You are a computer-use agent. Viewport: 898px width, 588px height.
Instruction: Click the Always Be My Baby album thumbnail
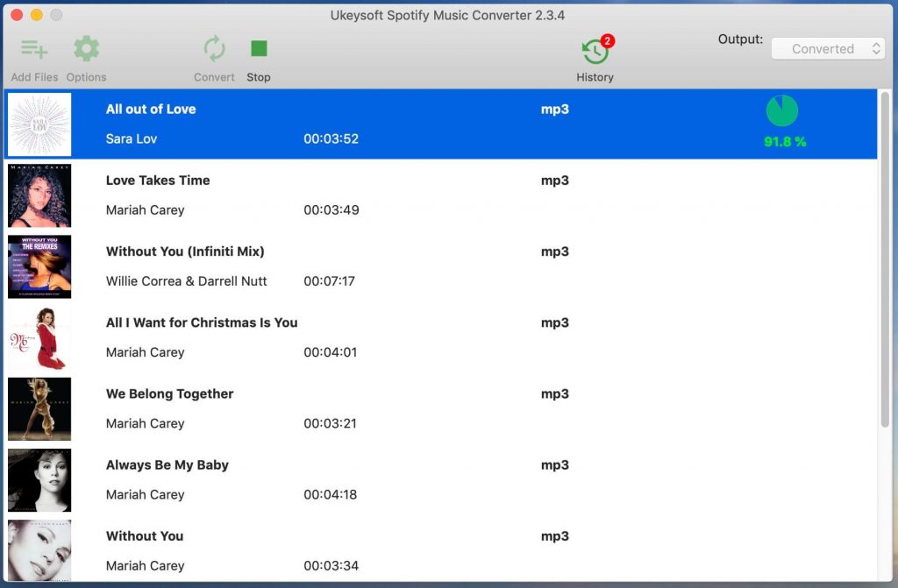[x=39, y=479]
